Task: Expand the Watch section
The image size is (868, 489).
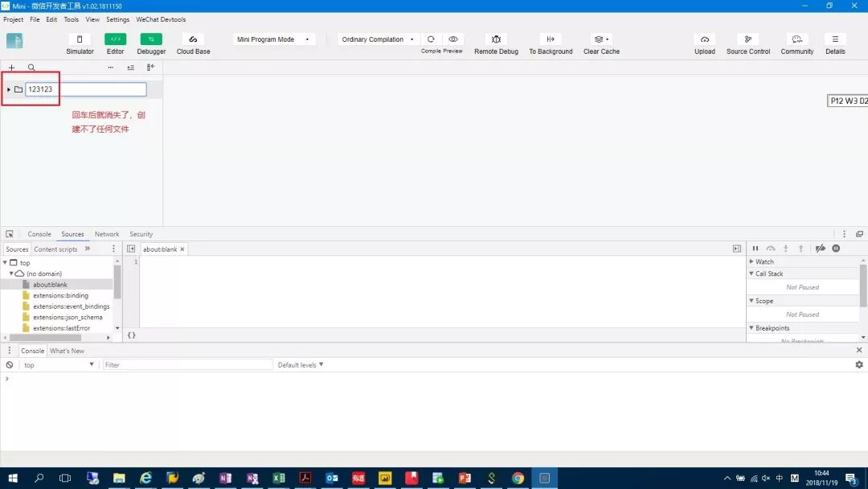Action: [751, 261]
